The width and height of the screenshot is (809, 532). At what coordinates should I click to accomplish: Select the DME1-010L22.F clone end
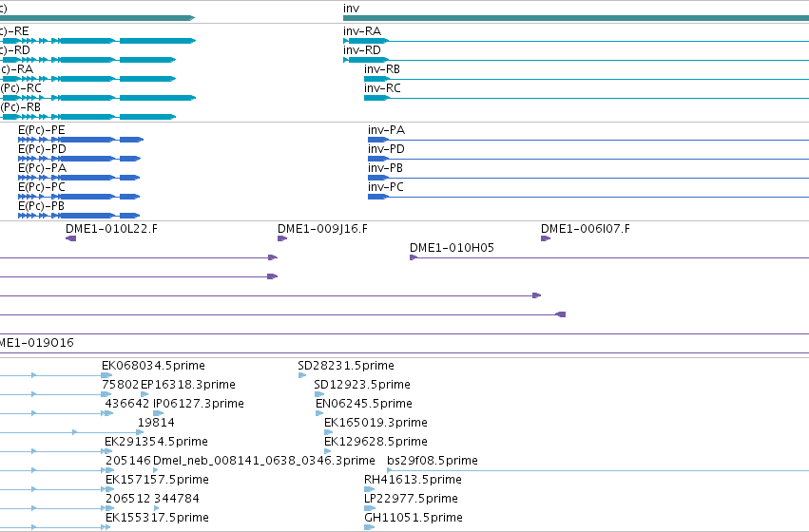click(71, 238)
